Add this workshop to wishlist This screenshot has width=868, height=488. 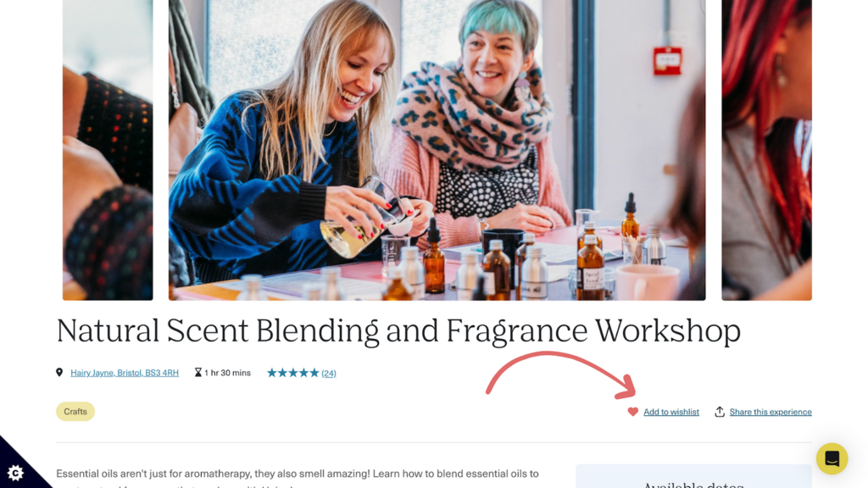click(x=671, y=412)
